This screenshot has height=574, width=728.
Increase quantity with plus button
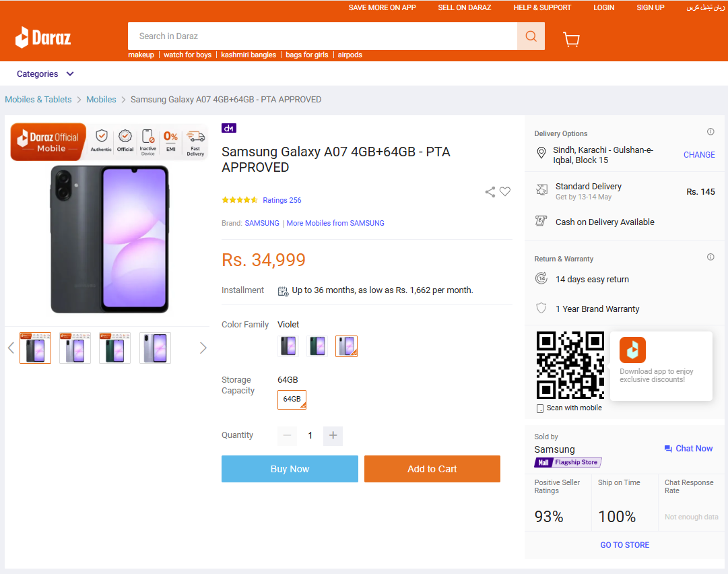333,436
